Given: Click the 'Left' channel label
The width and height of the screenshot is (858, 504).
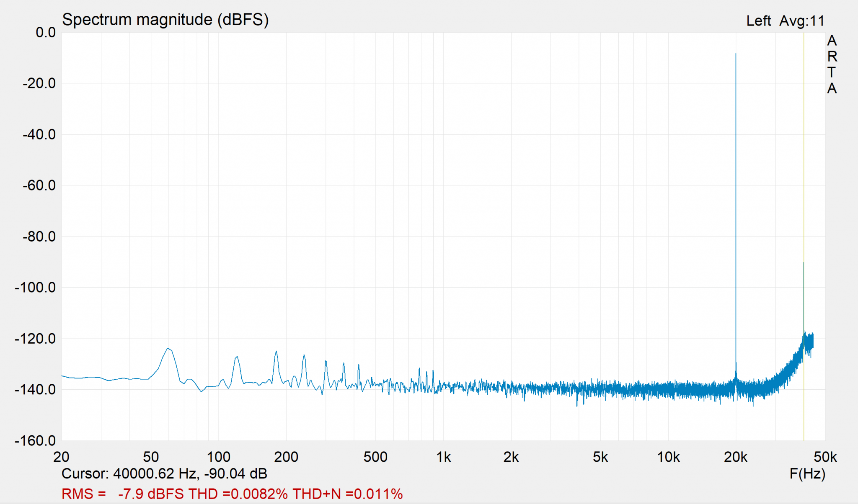Looking at the screenshot, I should point(758,21).
